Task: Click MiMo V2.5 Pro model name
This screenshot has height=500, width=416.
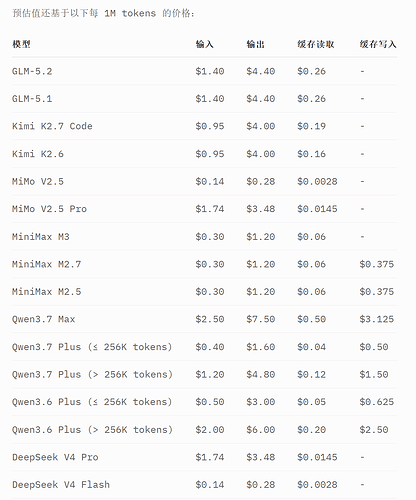Action: click(x=49, y=209)
